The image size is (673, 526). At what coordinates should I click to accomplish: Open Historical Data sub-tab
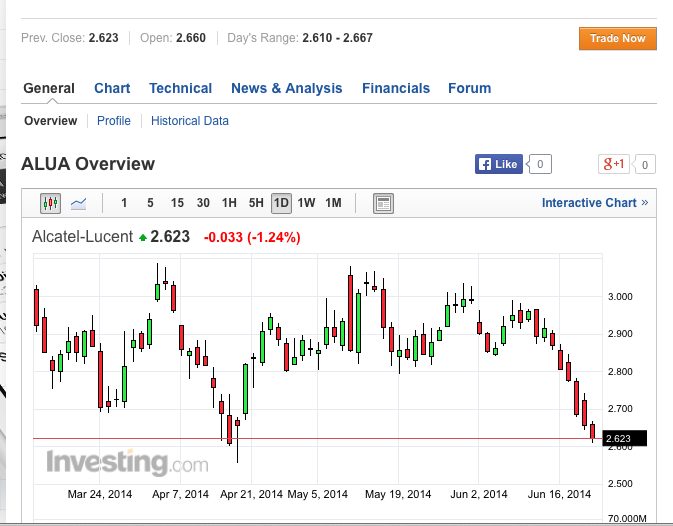pyautogui.click(x=190, y=121)
